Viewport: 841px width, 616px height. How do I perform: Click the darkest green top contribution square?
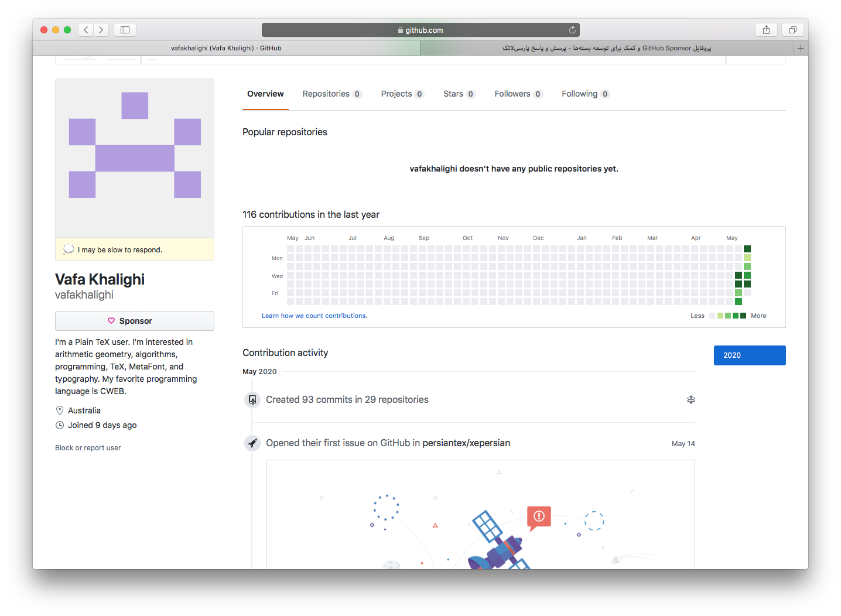[x=747, y=249]
